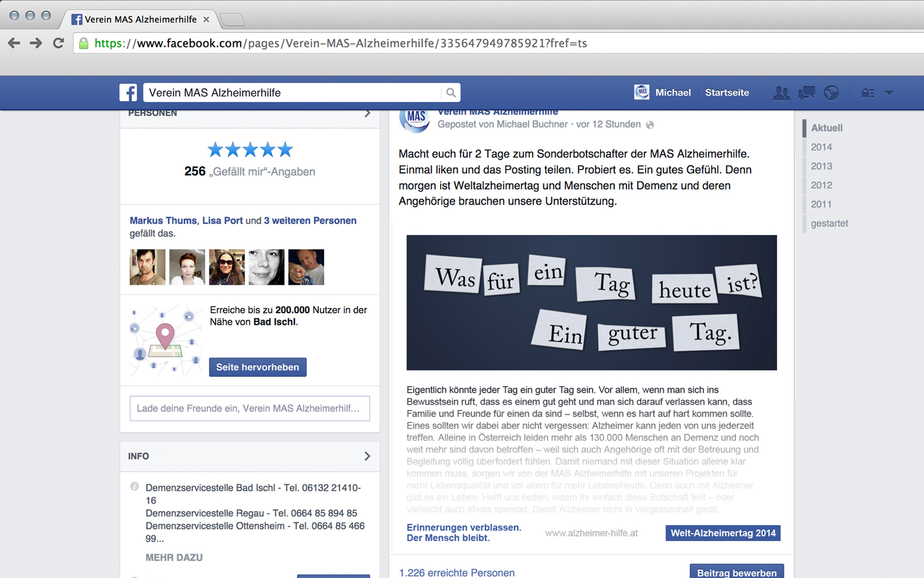This screenshot has height=578, width=924.
Task: Open Michael's profile in top bar
Action: 663,92
